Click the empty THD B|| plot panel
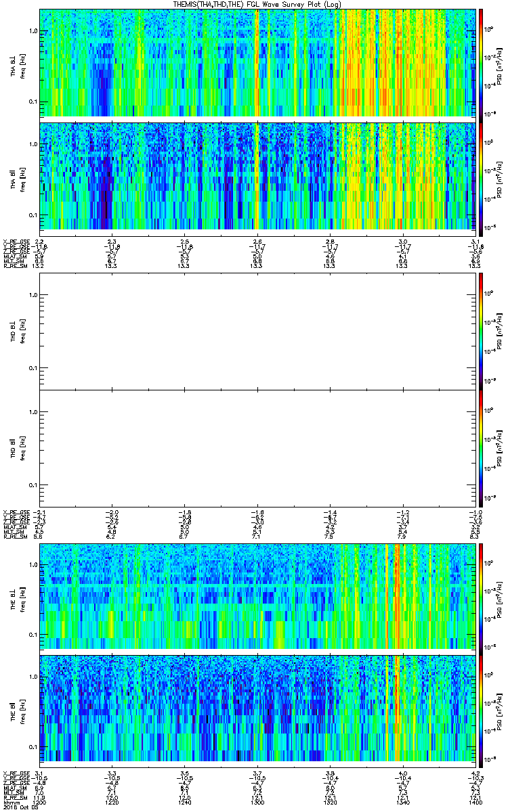This screenshot has height=812, width=508. pyautogui.click(x=257, y=448)
